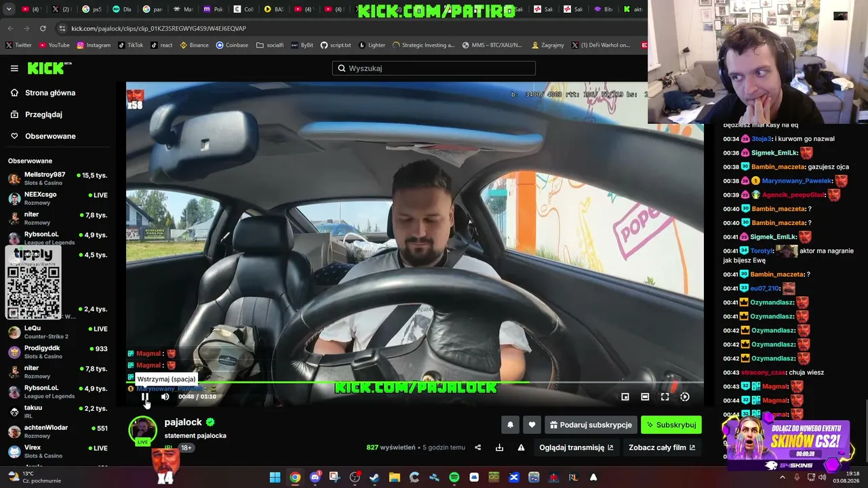
Task: Reload the page in Chrome
Action: click(43, 28)
